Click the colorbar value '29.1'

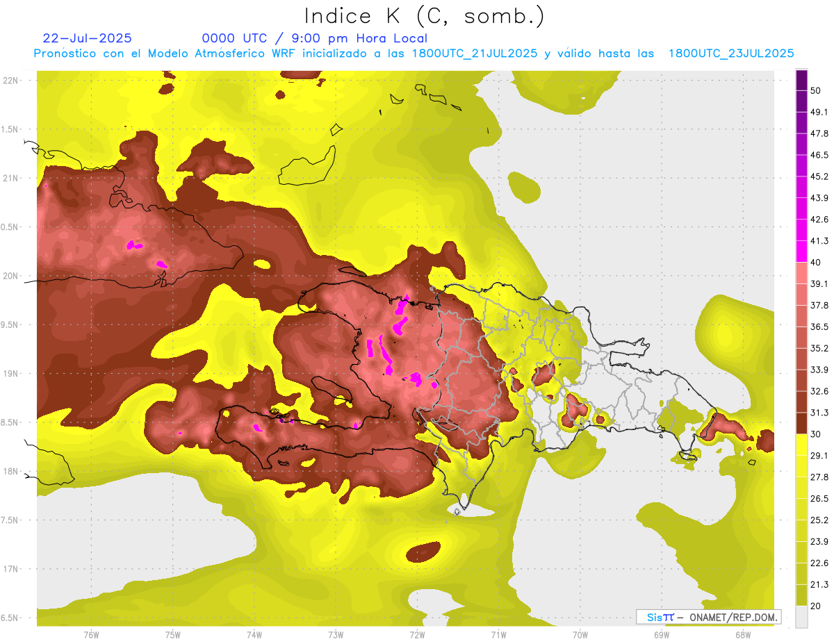coord(819,455)
